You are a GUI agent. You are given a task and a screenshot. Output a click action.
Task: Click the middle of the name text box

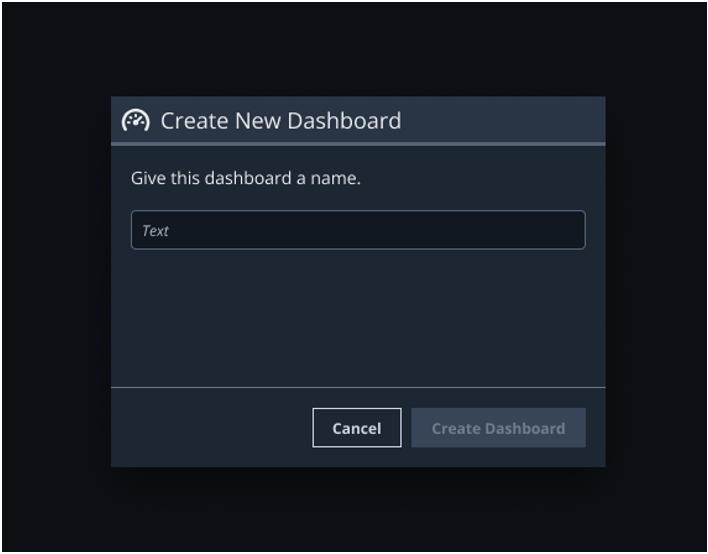357,230
